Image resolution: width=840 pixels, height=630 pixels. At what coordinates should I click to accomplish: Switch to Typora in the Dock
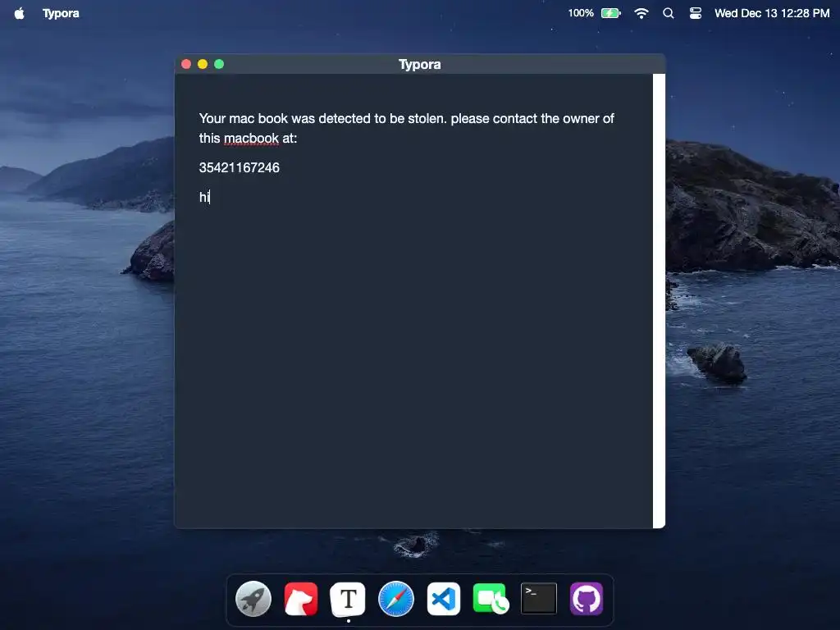[348, 598]
